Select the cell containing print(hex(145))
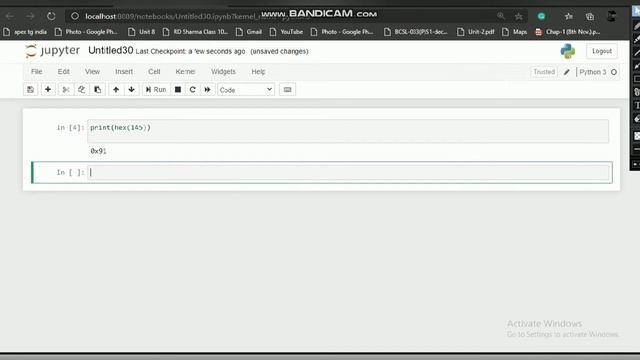The image size is (640, 360). tap(348, 131)
